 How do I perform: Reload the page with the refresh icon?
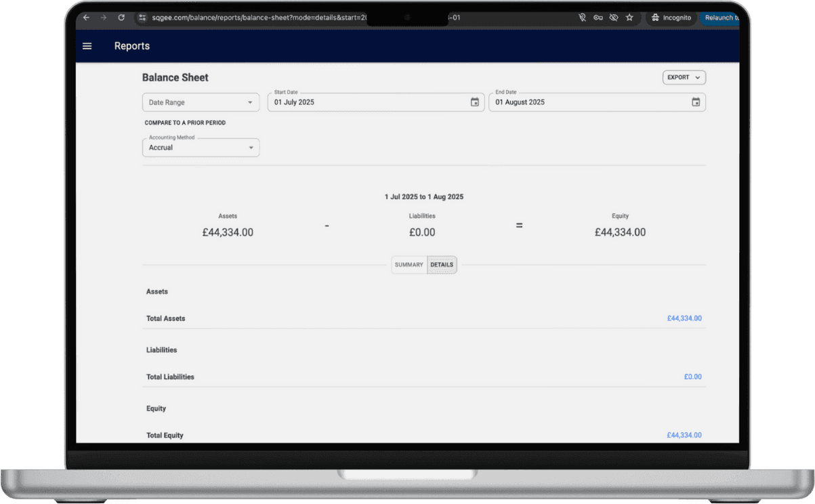click(x=121, y=18)
